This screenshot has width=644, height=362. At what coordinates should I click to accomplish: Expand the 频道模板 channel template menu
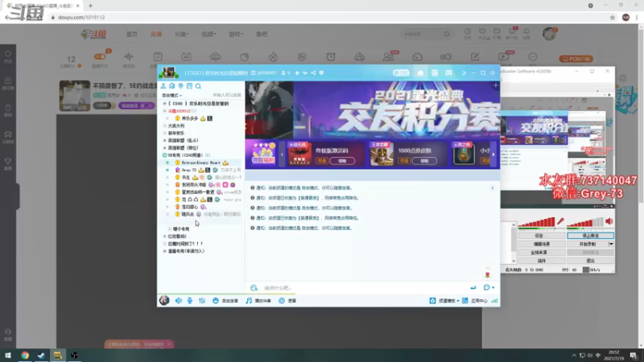(x=444, y=300)
